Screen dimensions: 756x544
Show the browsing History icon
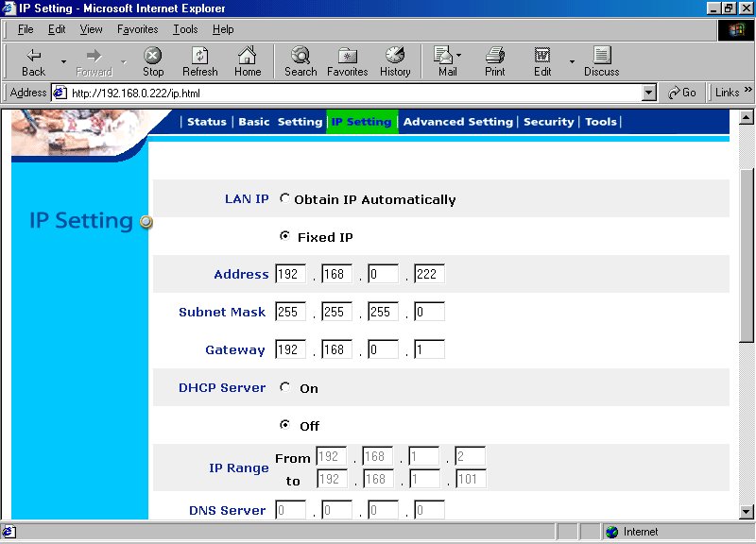(395, 60)
